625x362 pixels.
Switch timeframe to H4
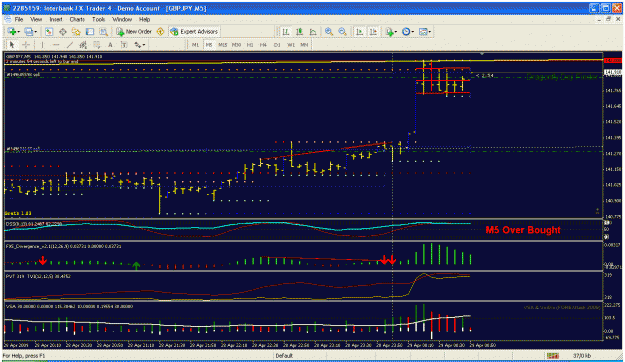(263, 45)
